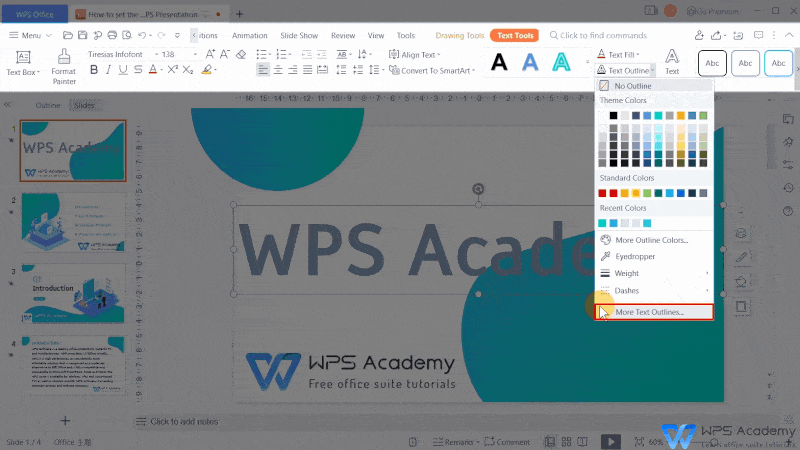Viewport: 800px width, 450px height.
Task: Collapse the slide panel with chevrons
Action: tap(7, 105)
